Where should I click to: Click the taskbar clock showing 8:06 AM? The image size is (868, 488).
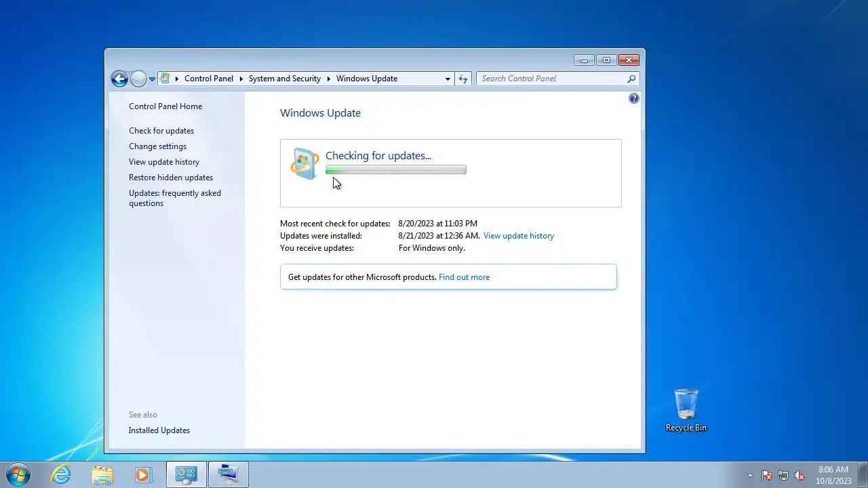click(x=833, y=475)
